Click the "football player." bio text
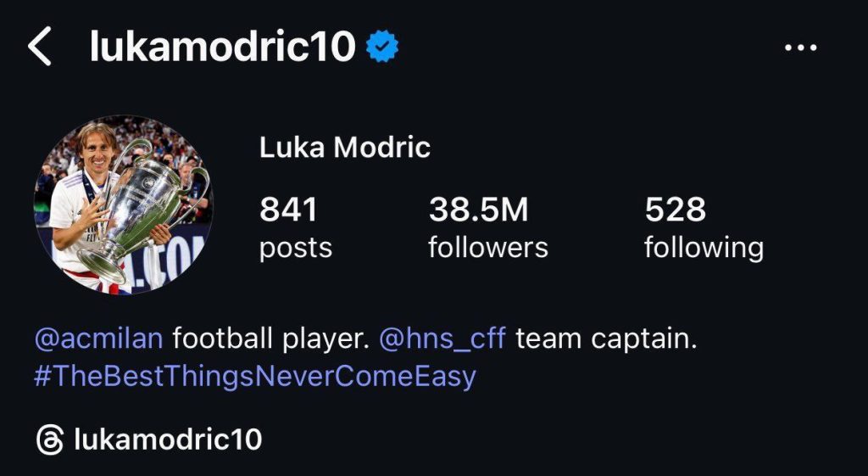Viewport: 868px width, 476px height. pos(270,339)
